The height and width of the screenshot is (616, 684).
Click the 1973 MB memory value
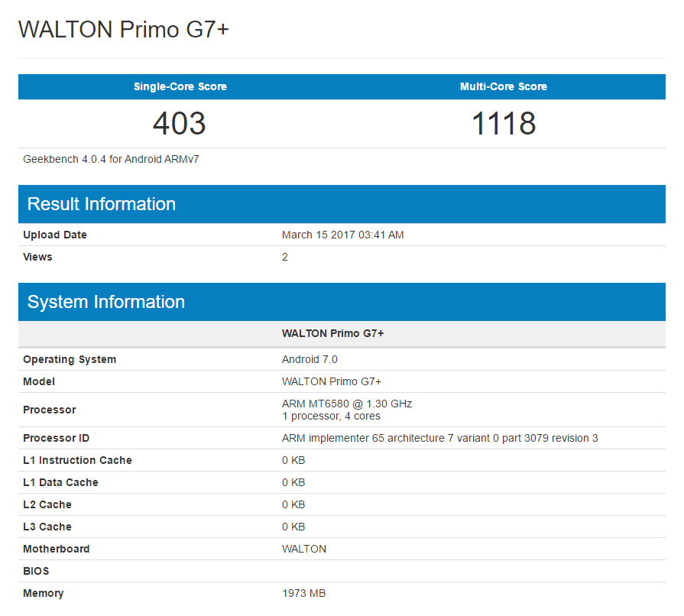click(x=304, y=593)
